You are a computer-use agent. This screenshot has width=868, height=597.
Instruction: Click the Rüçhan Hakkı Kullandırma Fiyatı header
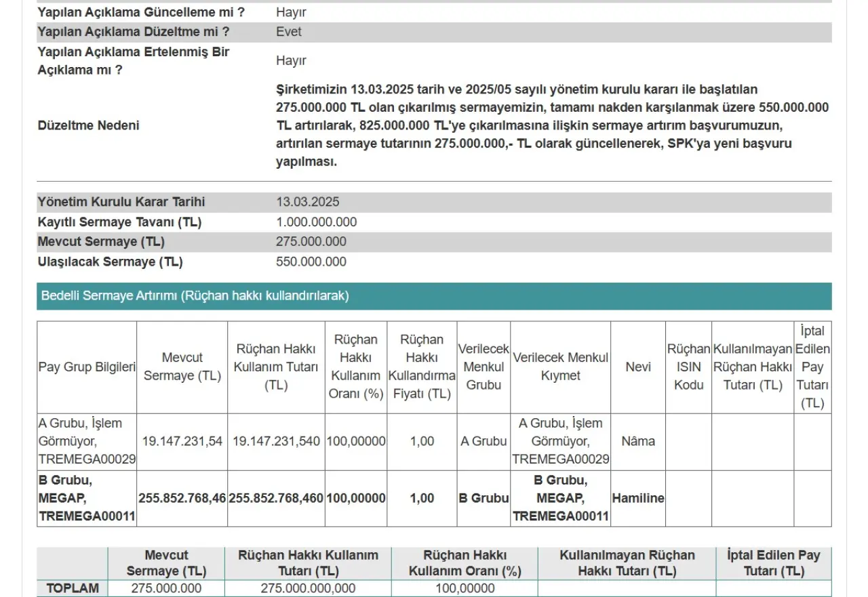(422, 367)
